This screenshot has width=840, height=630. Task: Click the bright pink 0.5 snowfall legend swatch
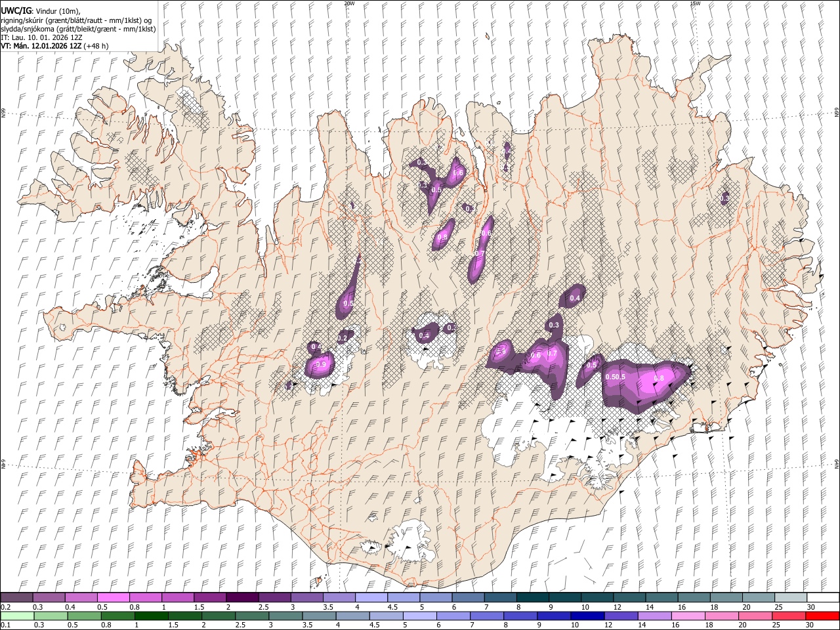pyautogui.click(x=113, y=597)
